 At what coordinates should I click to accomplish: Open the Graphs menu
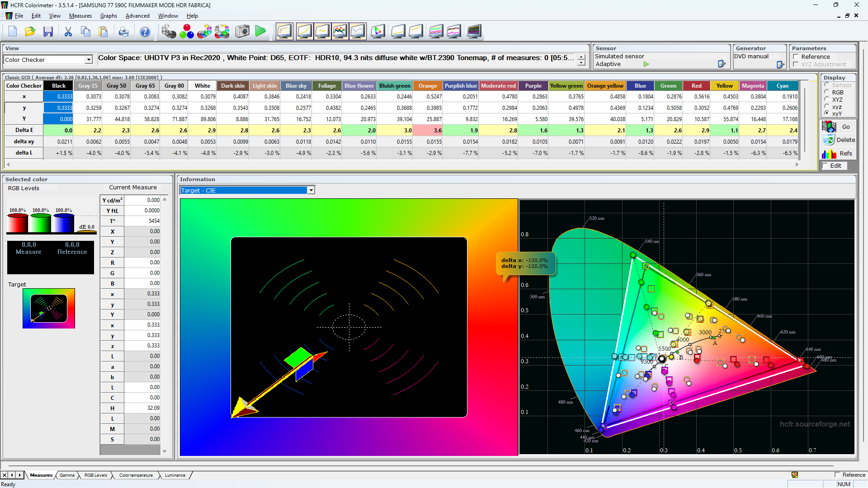point(108,16)
